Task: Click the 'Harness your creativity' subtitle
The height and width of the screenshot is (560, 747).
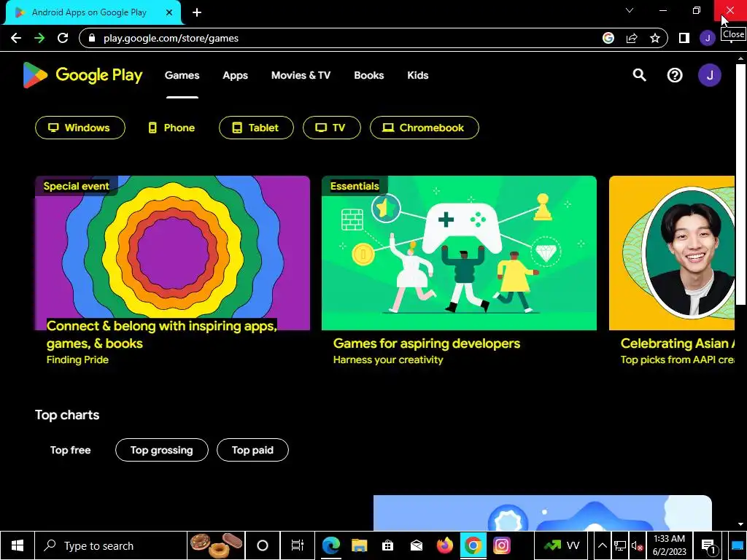Action: tap(388, 360)
